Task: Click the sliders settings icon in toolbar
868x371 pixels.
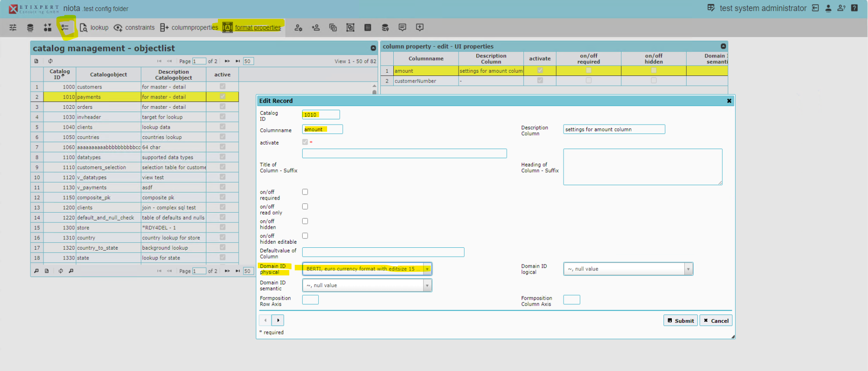Action: tap(13, 28)
